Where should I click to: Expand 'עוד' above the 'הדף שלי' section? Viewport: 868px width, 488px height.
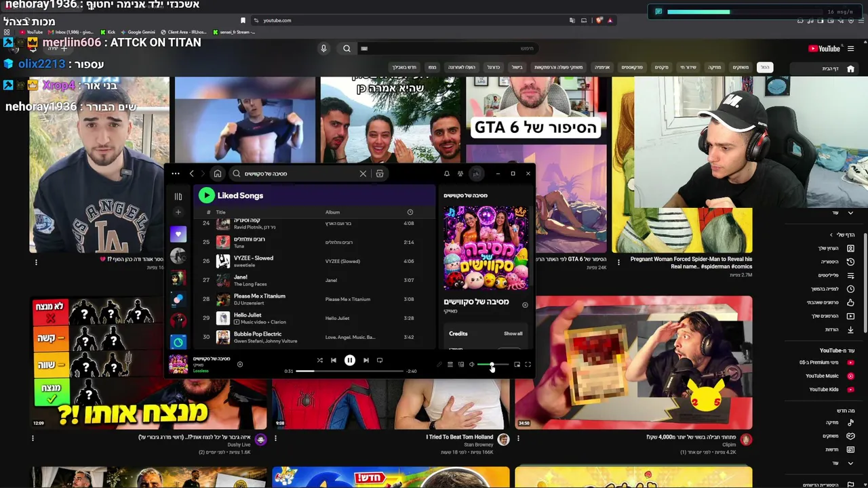pyautogui.click(x=842, y=213)
